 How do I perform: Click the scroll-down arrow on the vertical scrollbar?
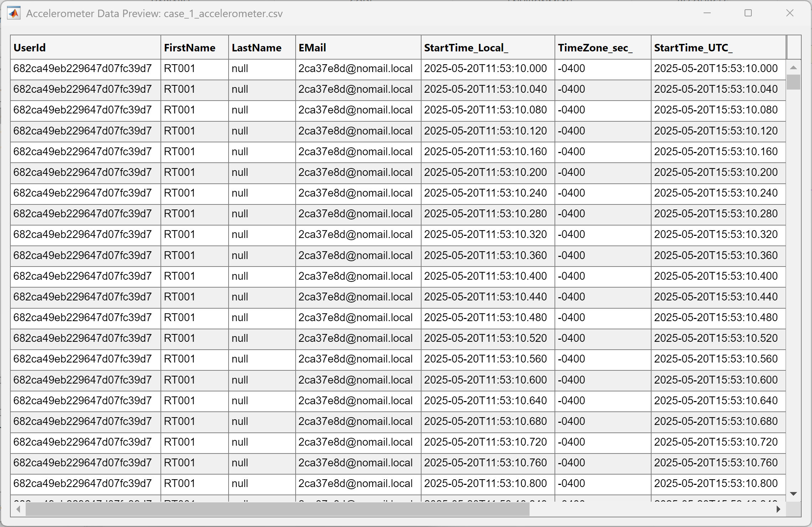(x=793, y=494)
